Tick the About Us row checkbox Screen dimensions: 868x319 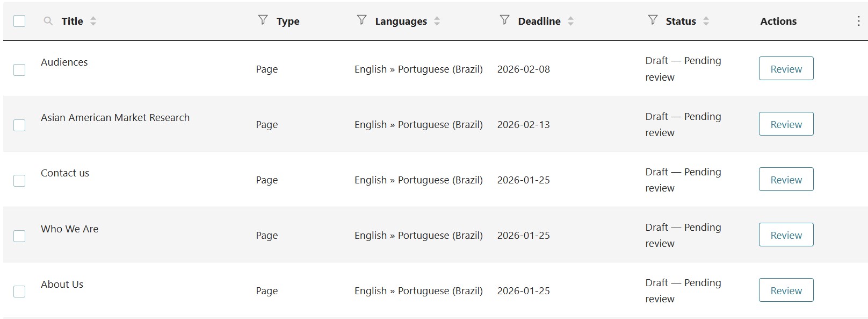coord(19,292)
